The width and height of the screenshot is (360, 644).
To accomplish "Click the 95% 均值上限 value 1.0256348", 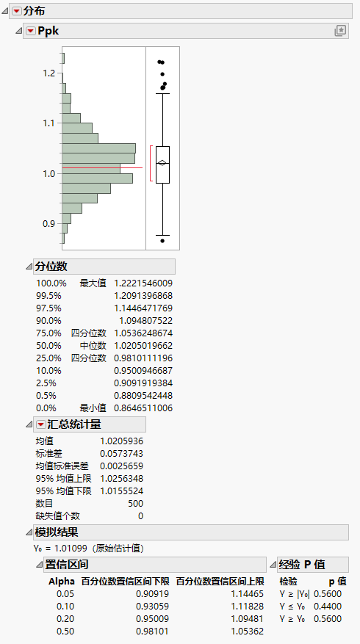I will coord(122,479).
